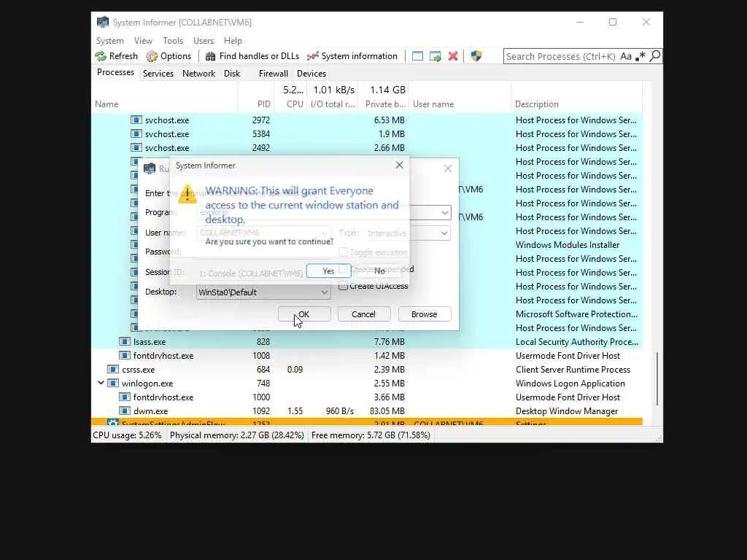Open Find handles or DLLs
The image size is (747, 560).
tap(252, 56)
